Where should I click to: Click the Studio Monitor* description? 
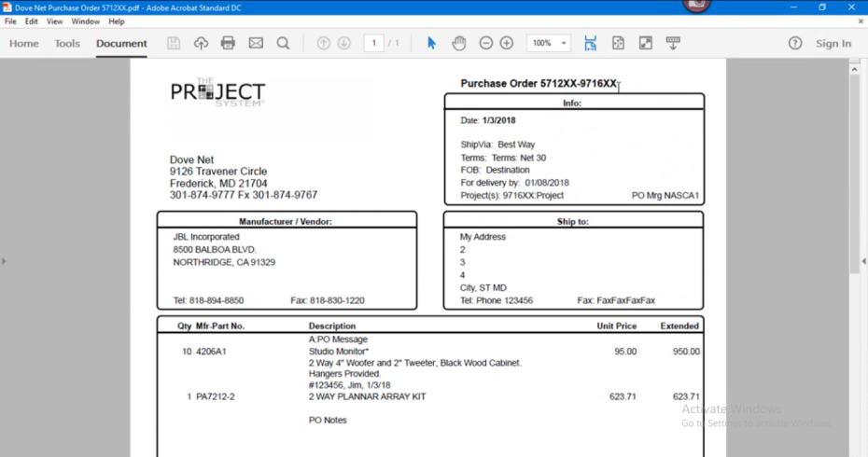click(338, 352)
